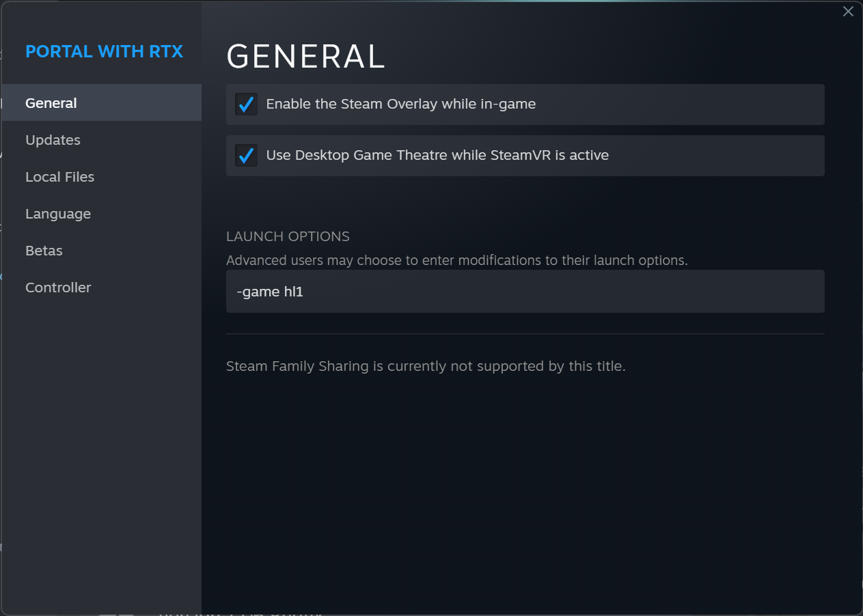Viewport: 863px width, 616px height.
Task: Show the Controller settings section
Action: [58, 288]
